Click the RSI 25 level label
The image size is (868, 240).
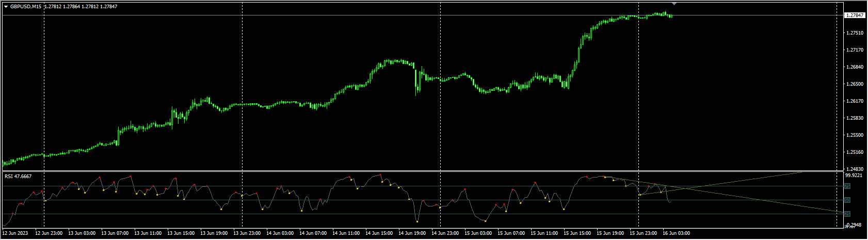click(x=847, y=214)
